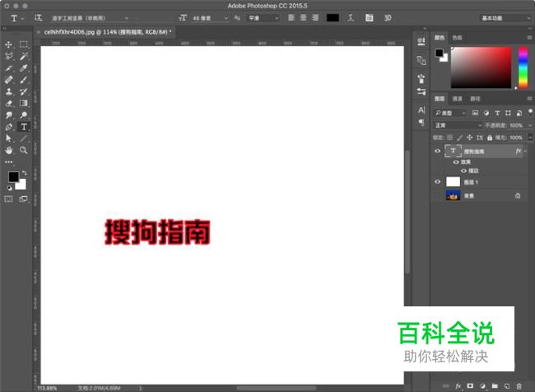535x392 pixels.
Task: Hide the text layer via its eye icon
Action: 437,152
